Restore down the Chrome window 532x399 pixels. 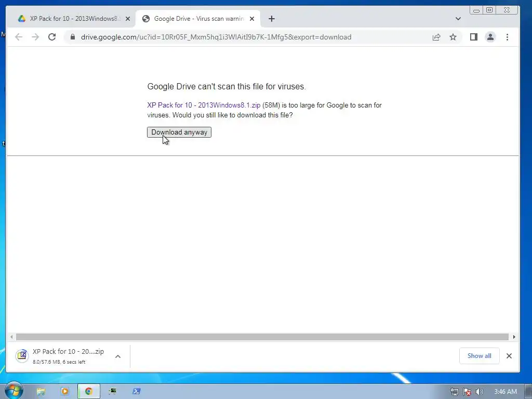(x=489, y=10)
